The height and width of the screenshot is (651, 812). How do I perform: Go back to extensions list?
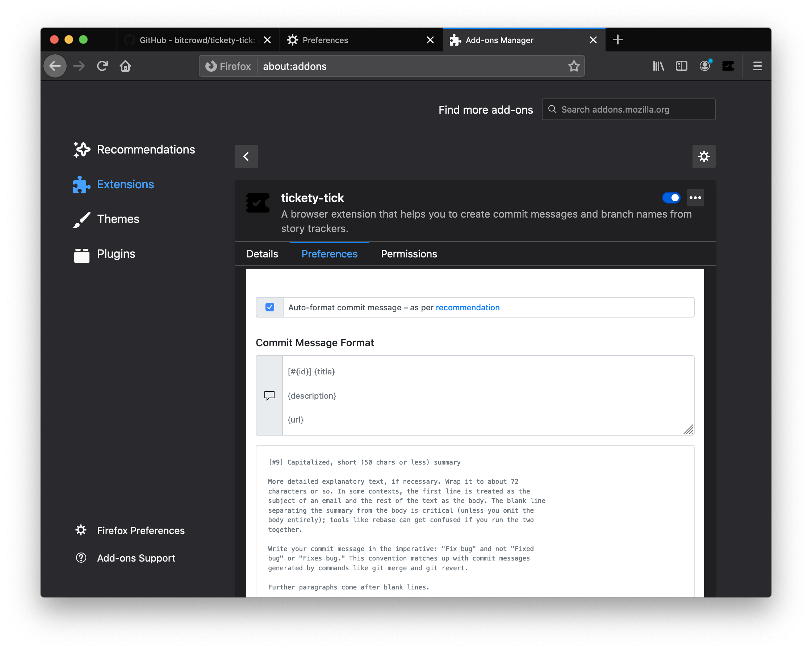(246, 156)
